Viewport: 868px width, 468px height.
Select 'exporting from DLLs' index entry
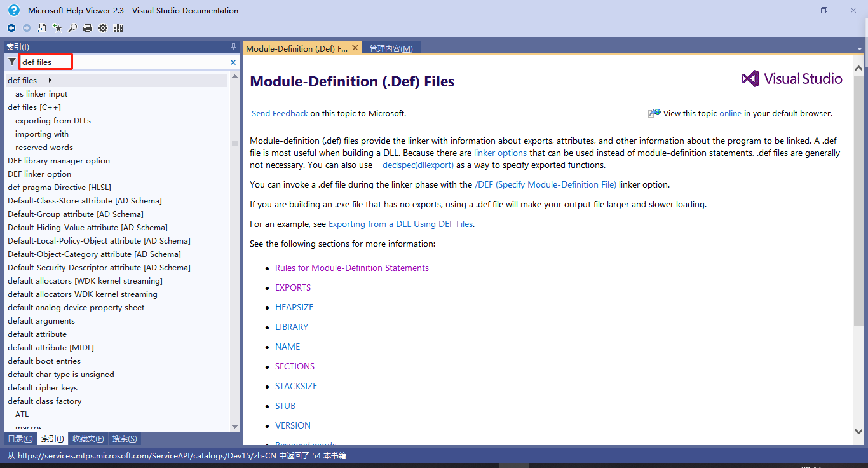pos(53,120)
